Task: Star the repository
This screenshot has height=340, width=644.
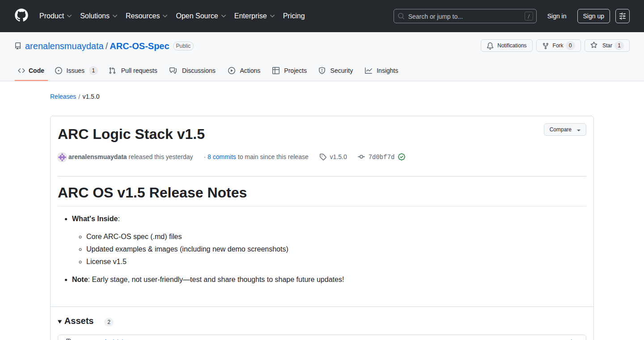Action: tap(607, 46)
